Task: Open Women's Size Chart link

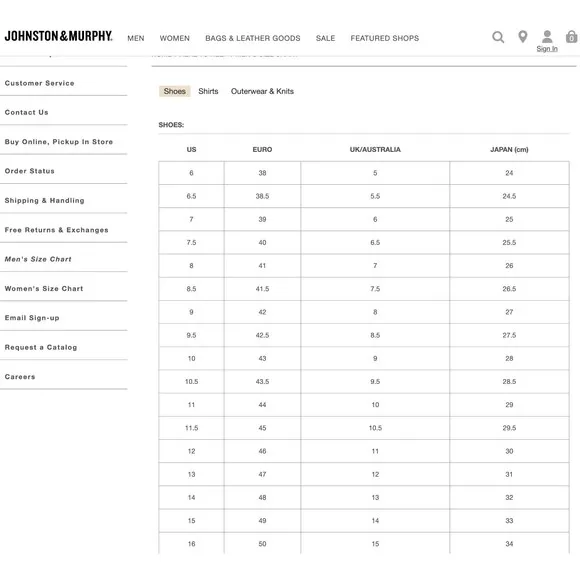Action: pos(44,289)
